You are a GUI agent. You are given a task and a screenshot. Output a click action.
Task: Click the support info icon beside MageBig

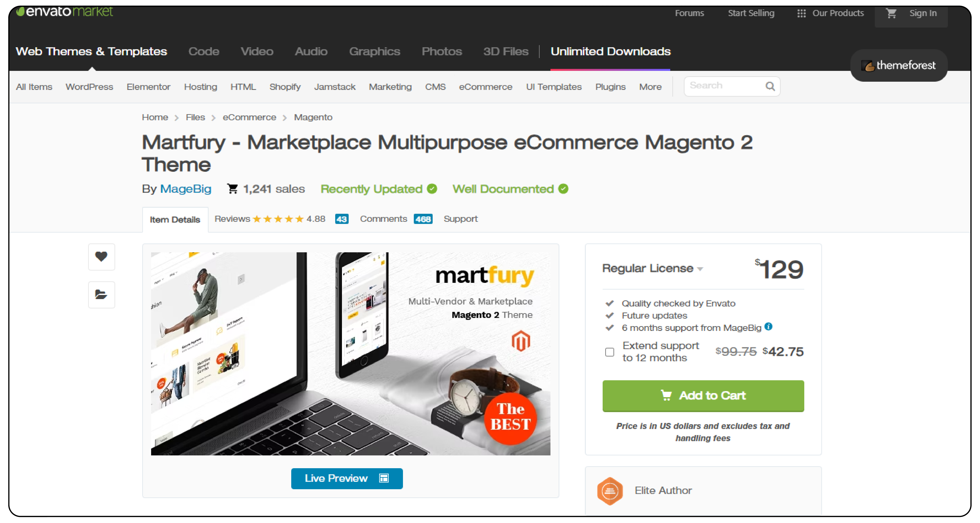pyautogui.click(x=769, y=326)
